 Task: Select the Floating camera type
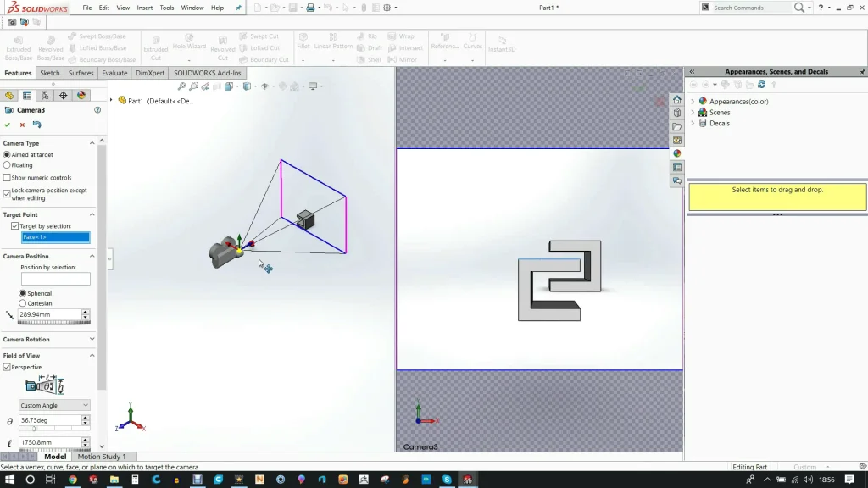click(8, 165)
